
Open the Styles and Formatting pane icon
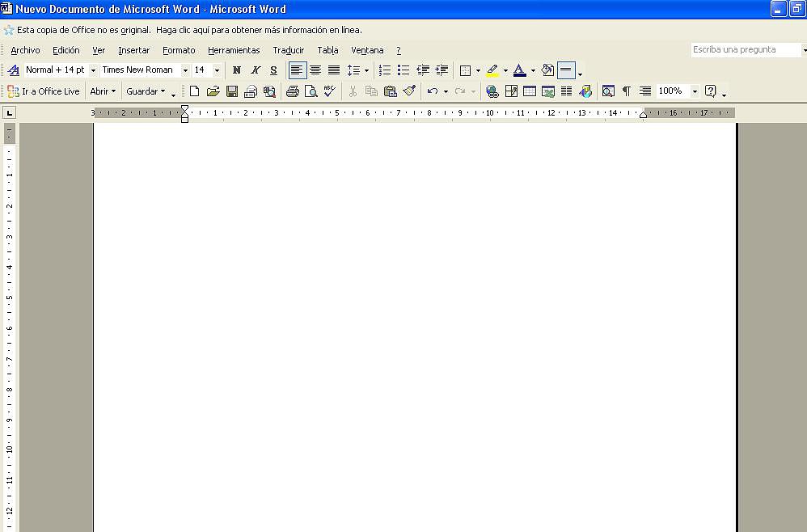[x=14, y=70]
